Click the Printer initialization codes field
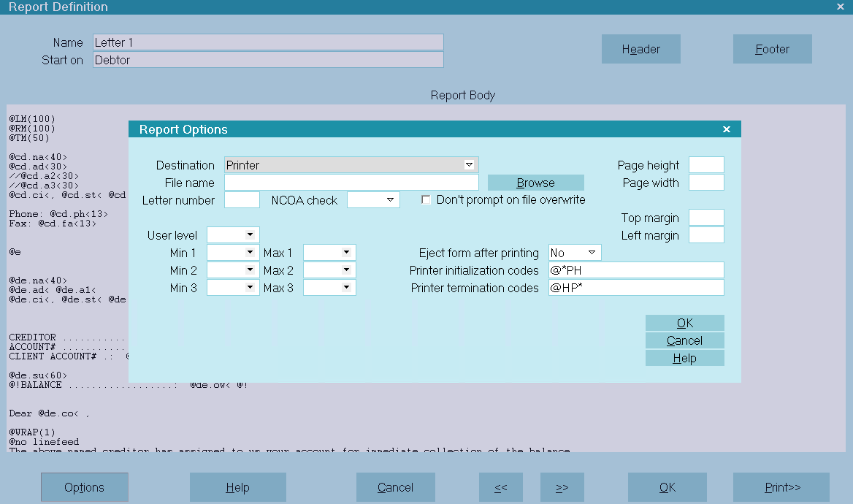853x504 pixels. coord(635,270)
